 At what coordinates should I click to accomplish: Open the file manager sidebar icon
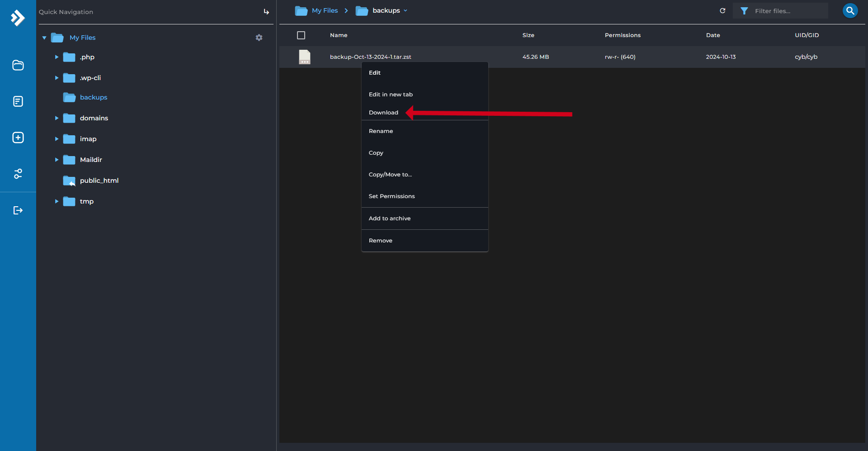18,65
